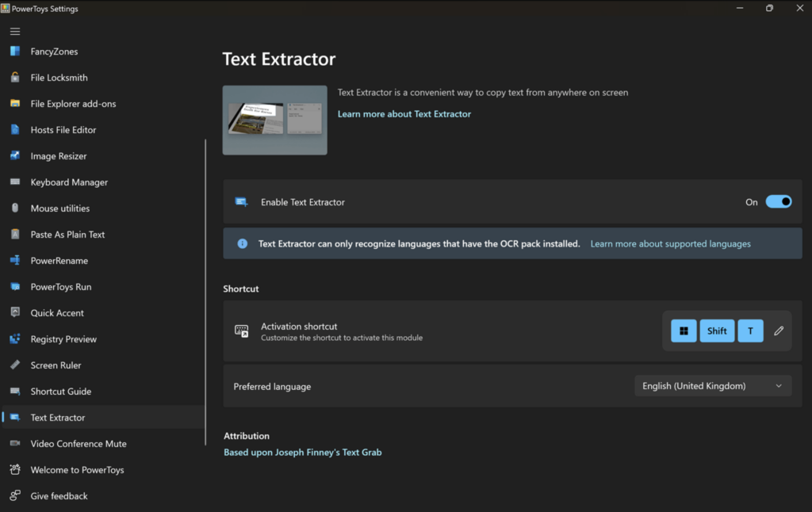Viewport: 812px width, 512px height.
Task: Click the Welcome to PowerToys icon
Action: 15,469
